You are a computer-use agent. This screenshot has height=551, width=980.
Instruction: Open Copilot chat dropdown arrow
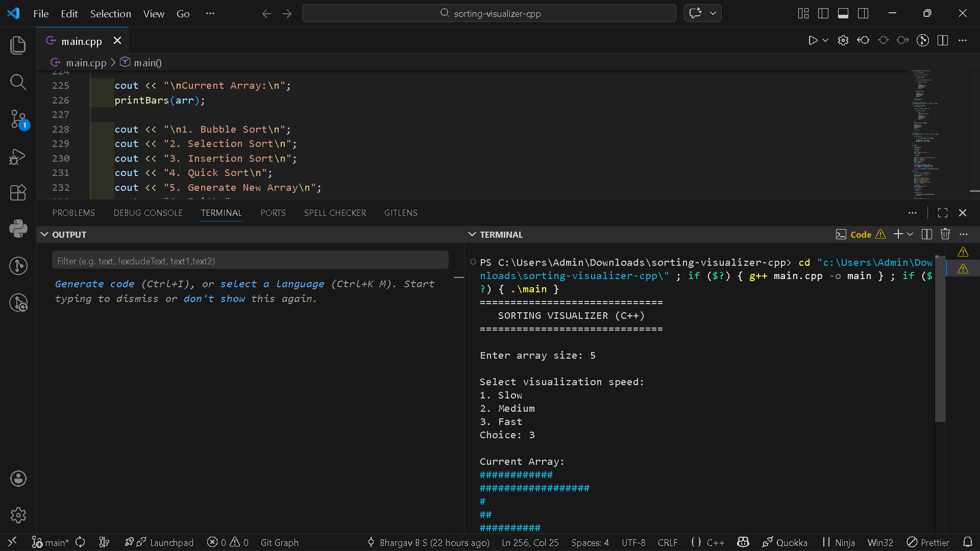coord(713,13)
